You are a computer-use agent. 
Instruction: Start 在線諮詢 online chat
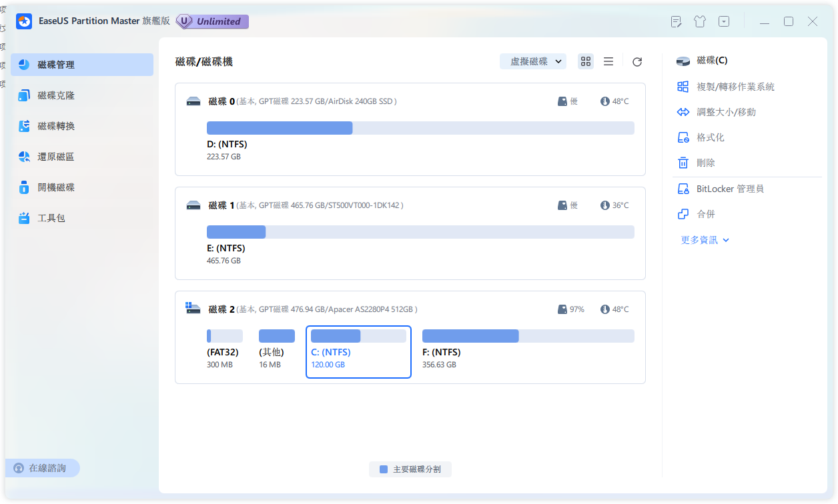[x=43, y=468]
